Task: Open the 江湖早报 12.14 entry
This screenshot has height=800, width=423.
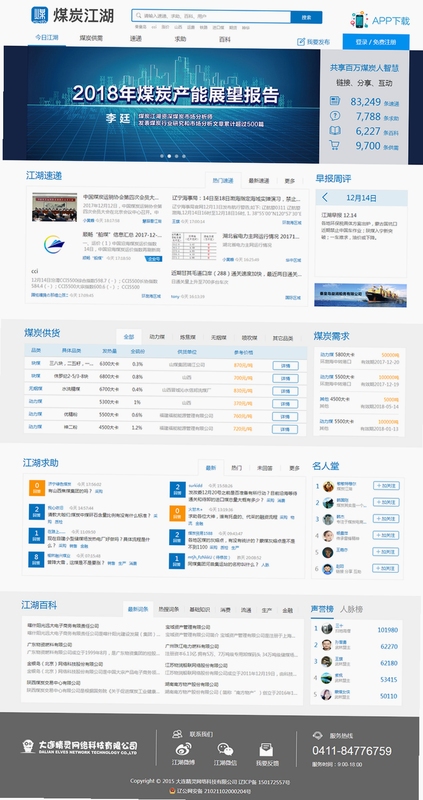Action: click(x=339, y=215)
